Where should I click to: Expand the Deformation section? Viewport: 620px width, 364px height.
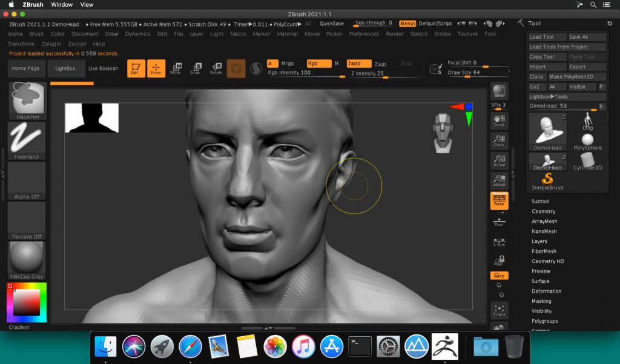(546, 291)
